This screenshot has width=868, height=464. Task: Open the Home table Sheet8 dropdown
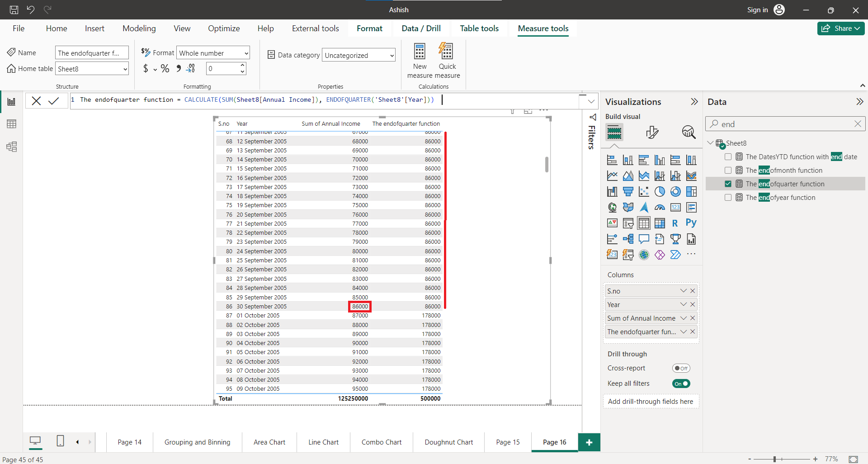coord(124,68)
